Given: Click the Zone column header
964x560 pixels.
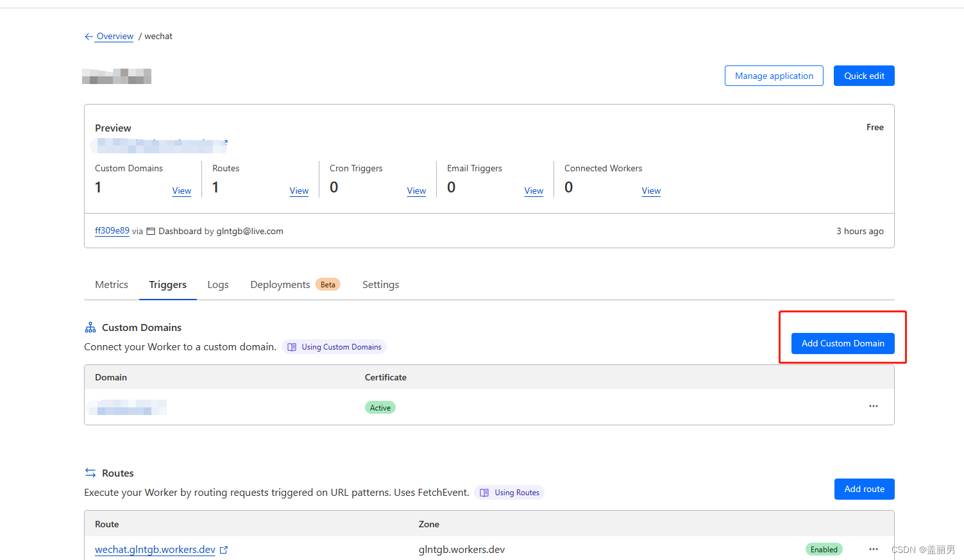Looking at the screenshot, I should click(x=429, y=524).
